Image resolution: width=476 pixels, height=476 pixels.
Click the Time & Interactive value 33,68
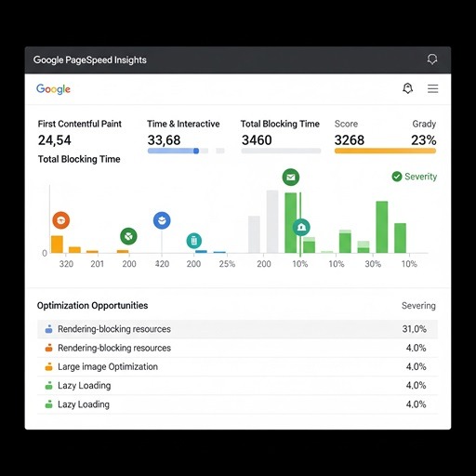click(x=164, y=140)
